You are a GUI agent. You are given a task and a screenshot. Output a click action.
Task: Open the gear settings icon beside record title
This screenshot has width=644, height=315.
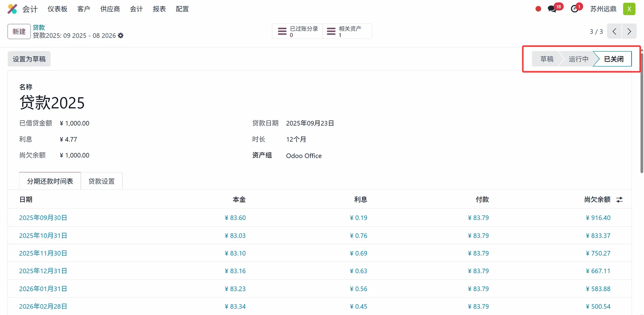(121, 36)
